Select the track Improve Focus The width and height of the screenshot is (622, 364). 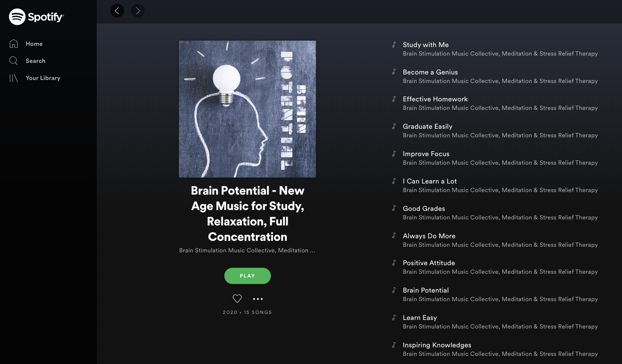click(426, 154)
